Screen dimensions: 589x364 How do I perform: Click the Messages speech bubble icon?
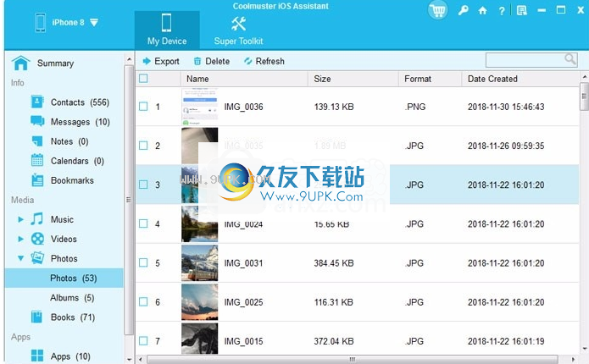[37, 121]
